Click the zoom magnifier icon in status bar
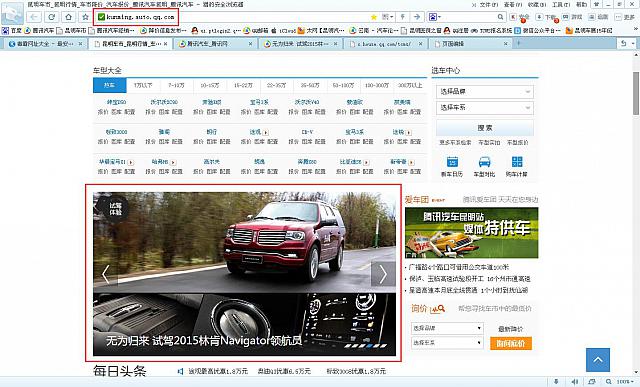 click(609, 382)
